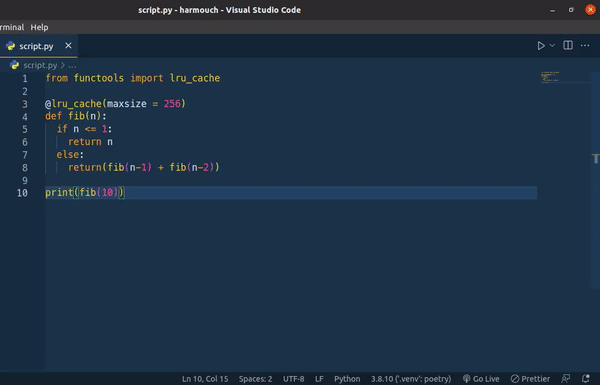Screen dimensions: 600x385
Task: Close the Visual Studio Code window
Action: tap(590, 10)
